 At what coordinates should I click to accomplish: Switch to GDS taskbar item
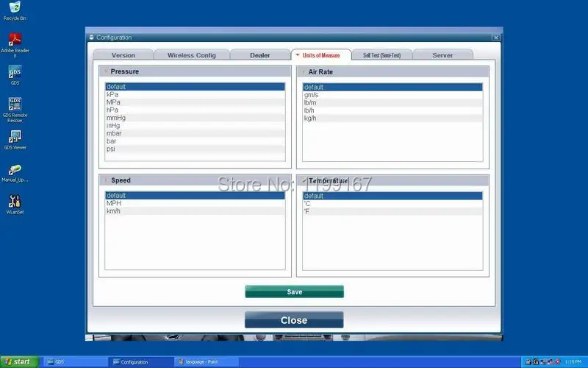click(x=76, y=362)
